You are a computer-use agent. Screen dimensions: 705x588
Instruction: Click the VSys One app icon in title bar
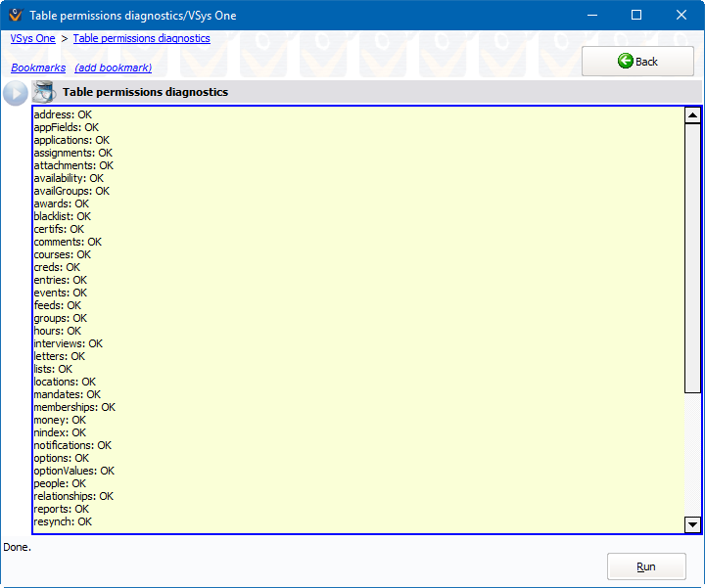15,16
